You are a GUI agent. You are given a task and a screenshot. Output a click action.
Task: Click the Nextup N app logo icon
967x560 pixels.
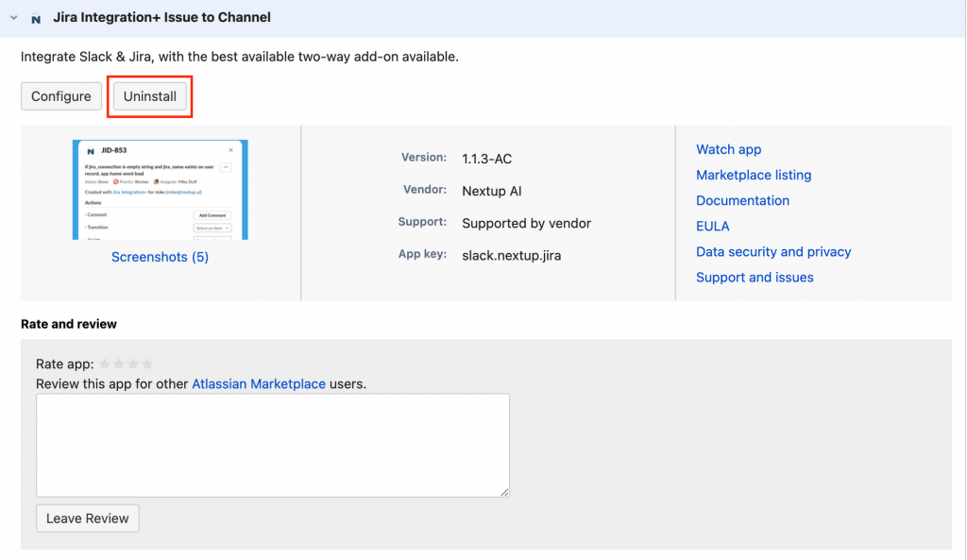pyautogui.click(x=36, y=19)
